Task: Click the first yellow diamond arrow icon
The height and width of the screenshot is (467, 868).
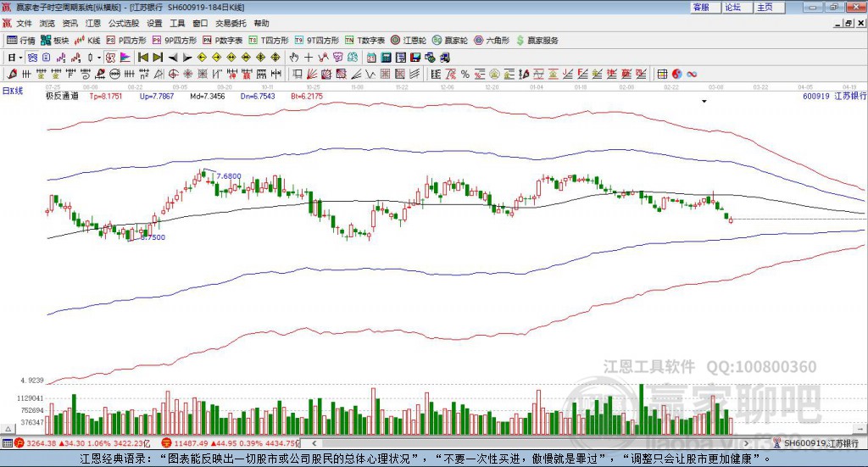Action: (202, 58)
